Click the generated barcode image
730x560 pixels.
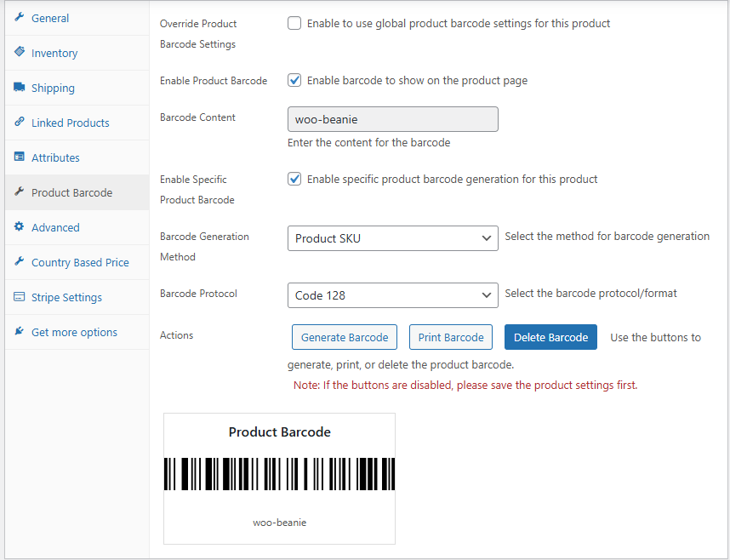click(279, 474)
